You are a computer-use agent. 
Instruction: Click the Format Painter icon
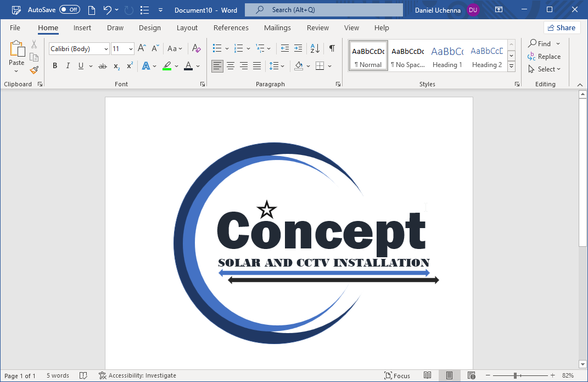(x=33, y=69)
